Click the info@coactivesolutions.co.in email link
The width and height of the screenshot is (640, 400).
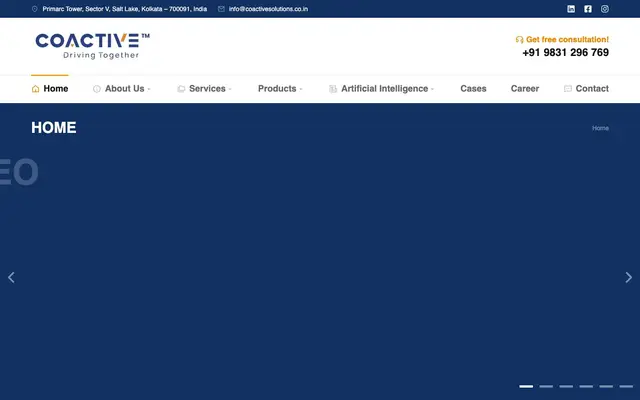[x=269, y=9]
